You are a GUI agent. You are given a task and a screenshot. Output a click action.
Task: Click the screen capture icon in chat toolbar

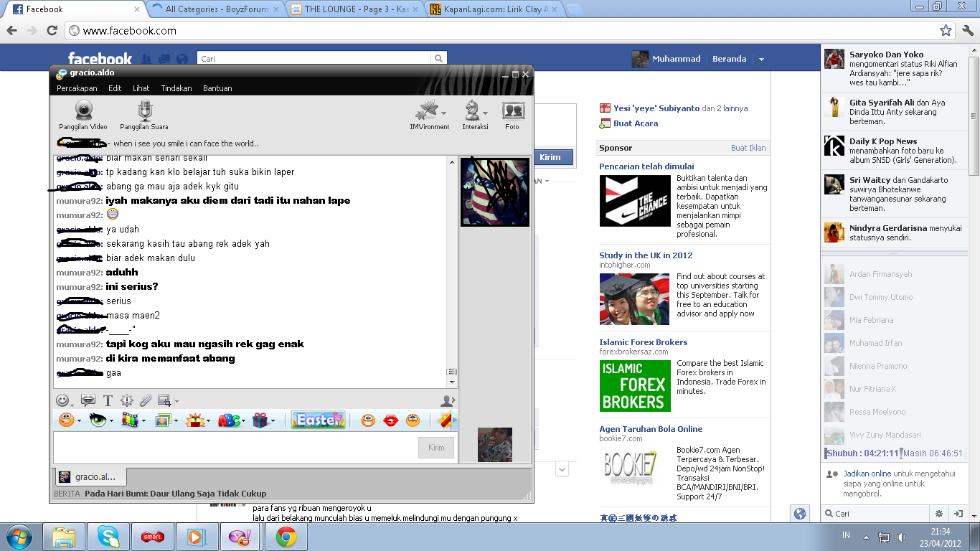click(x=164, y=400)
